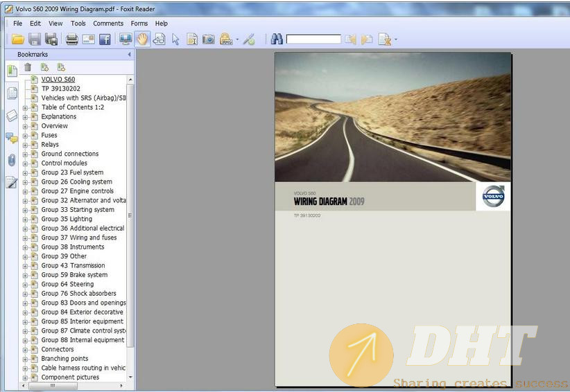Go to Branching points bookmark
The width and height of the screenshot is (570, 392).
pos(64,359)
